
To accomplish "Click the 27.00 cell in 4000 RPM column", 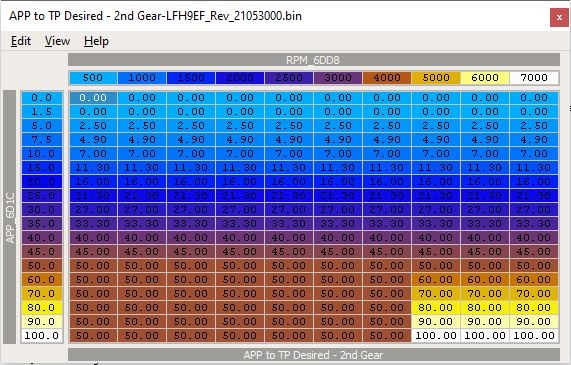I will 387,209.
